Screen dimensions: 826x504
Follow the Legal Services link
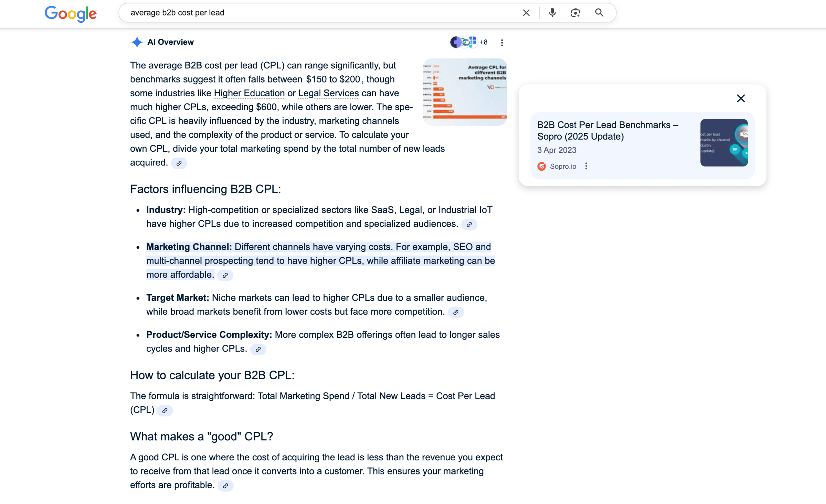tap(328, 93)
